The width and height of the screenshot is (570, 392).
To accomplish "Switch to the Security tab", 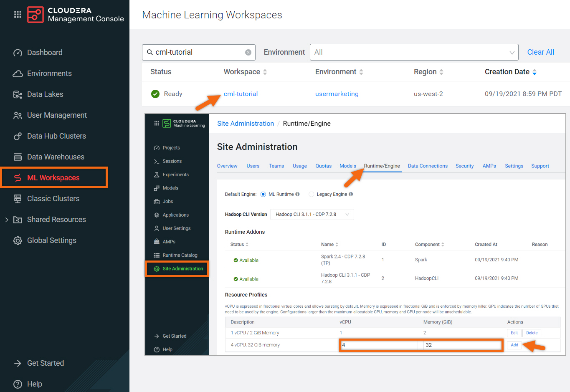I will (x=464, y=166).
